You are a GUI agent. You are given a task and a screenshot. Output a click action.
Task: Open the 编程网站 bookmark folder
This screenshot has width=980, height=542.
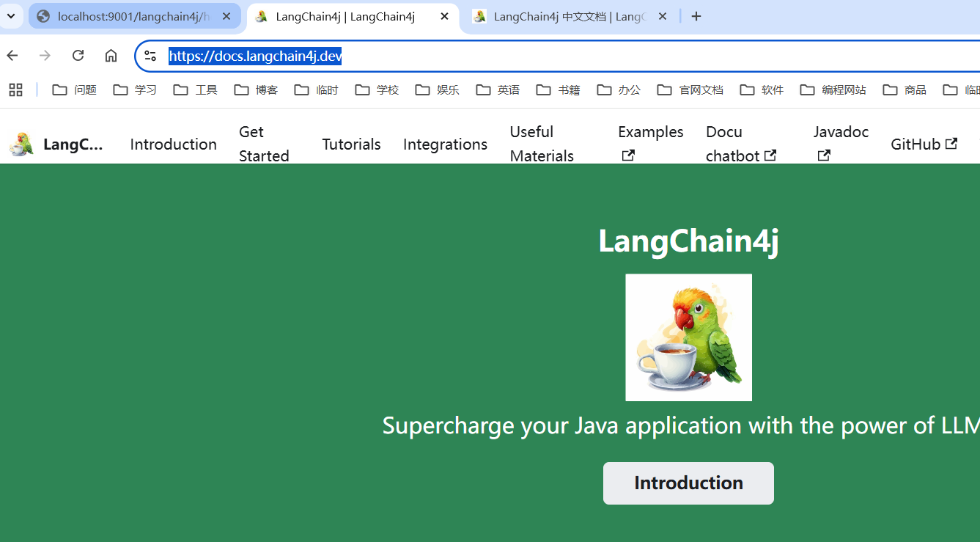(x=833, y=89)
